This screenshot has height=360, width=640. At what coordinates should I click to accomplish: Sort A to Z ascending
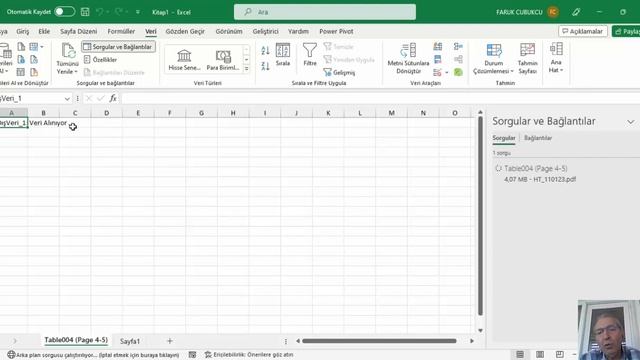[x=265, y=51]
